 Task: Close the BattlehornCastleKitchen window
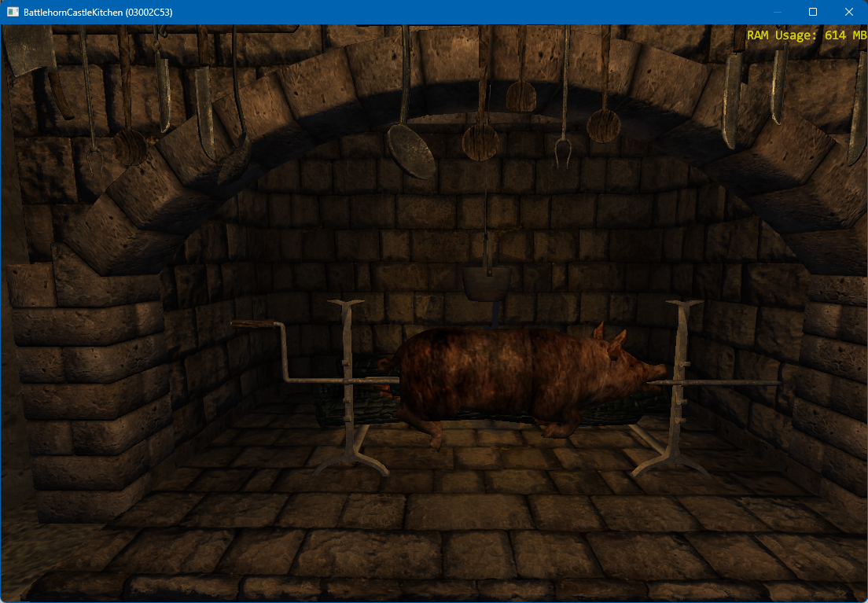coord(849,12)
